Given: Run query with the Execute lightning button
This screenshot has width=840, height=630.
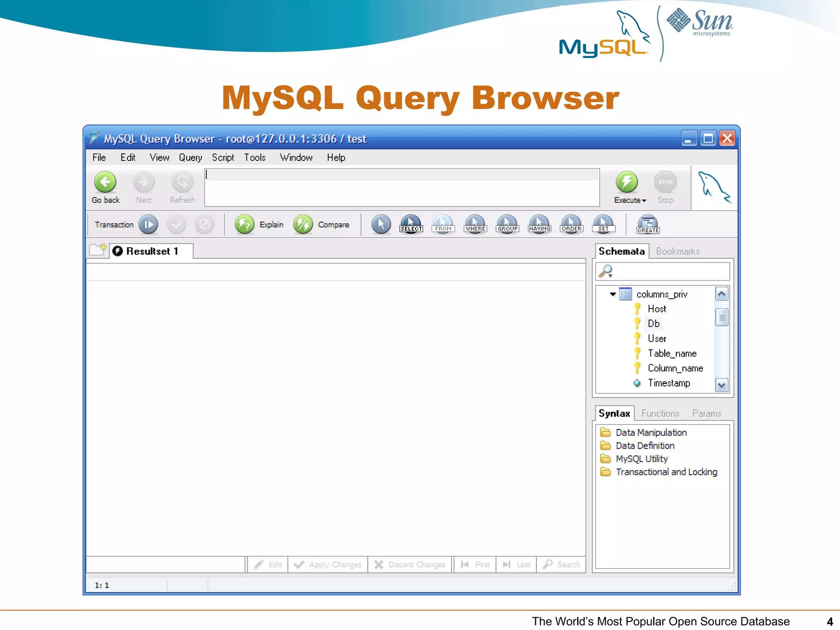Looking at the screenshot, I should [x=627, y=182].
